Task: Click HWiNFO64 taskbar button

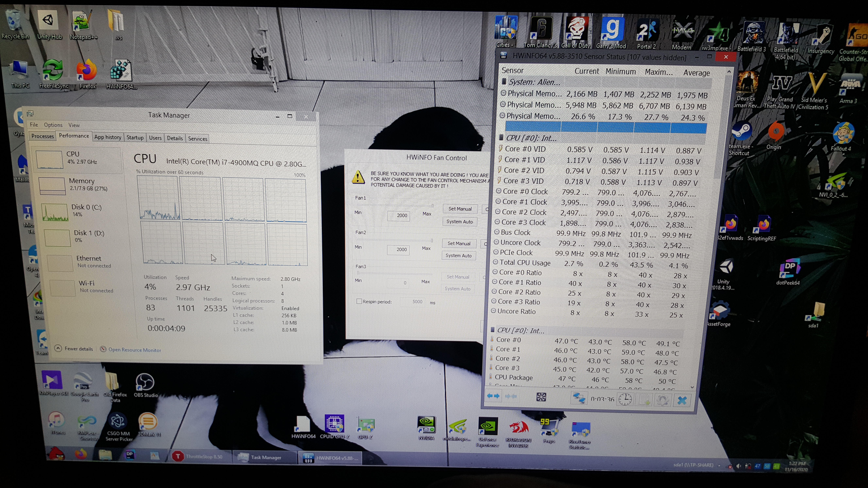Action: click(330, 458)
